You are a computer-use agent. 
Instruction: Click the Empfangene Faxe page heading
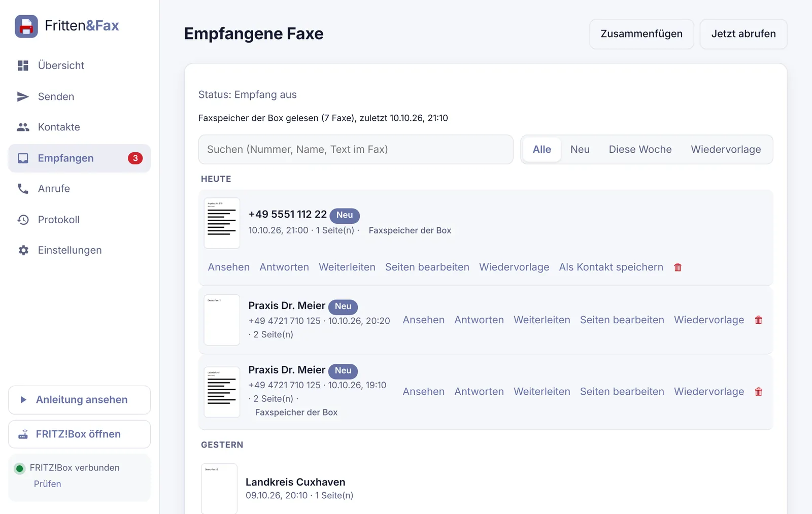[x=254, y=33]
